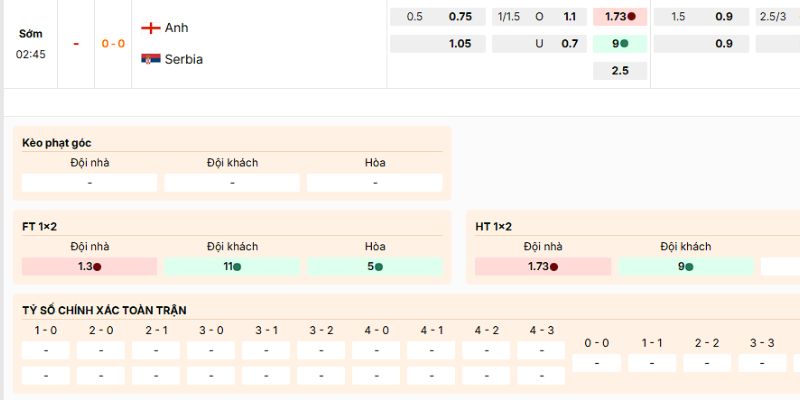
Task: Select FT 1×2 away odds 11
Action: (231, 267)
